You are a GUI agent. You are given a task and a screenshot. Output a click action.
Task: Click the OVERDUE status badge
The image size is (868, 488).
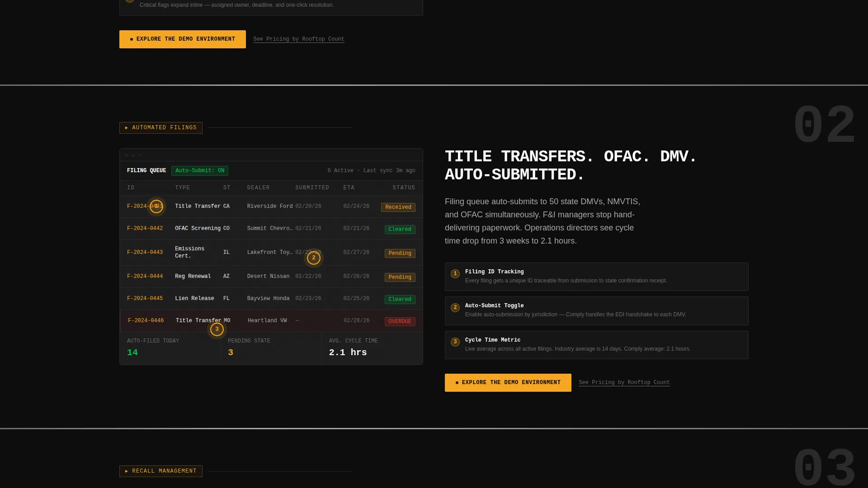[x=400, y=322]
